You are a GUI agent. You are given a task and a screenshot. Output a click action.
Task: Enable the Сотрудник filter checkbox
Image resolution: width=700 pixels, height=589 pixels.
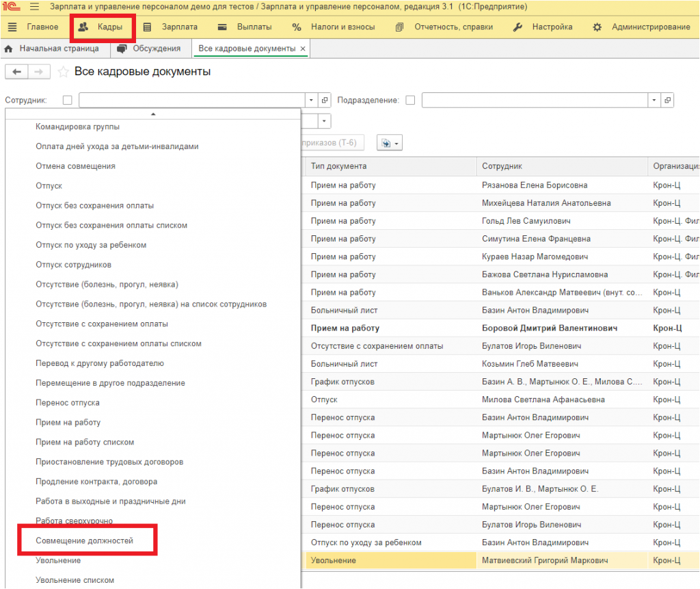pos(68,100)
